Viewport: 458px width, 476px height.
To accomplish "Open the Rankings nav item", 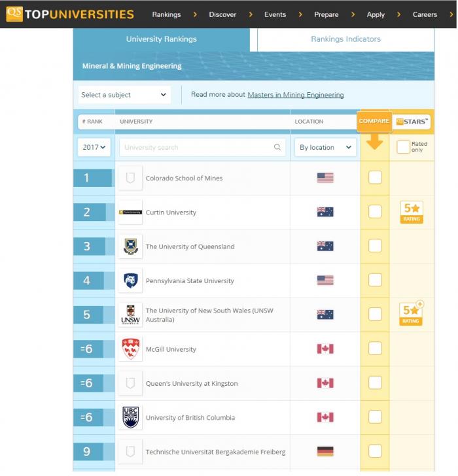I will (166, 14).
